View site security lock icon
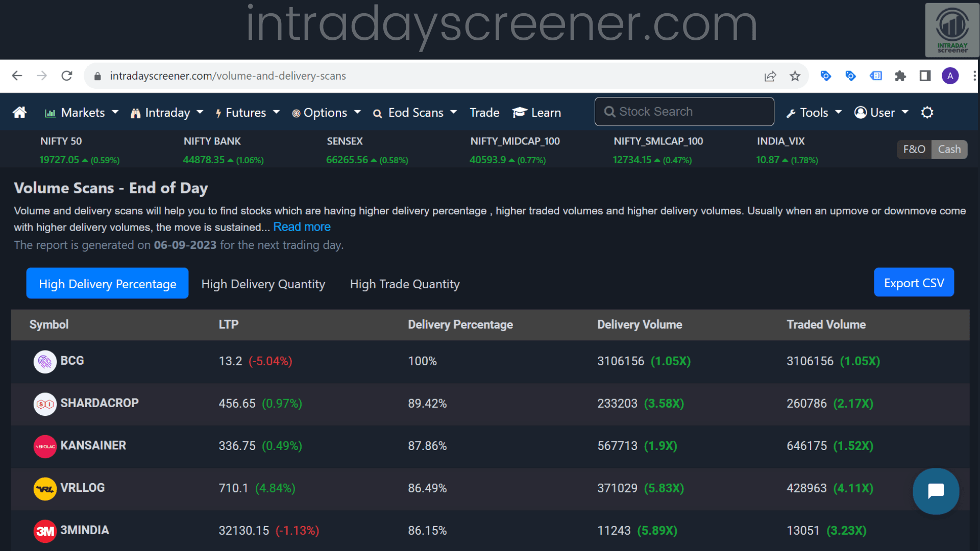This screenshot has height=551, width=980. tap(97, 76)
